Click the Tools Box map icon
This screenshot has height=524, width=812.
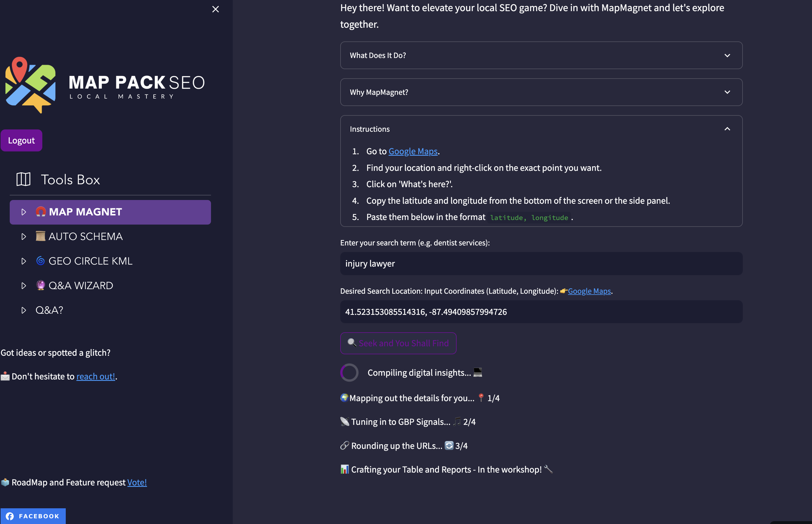(x=23, y=179)
